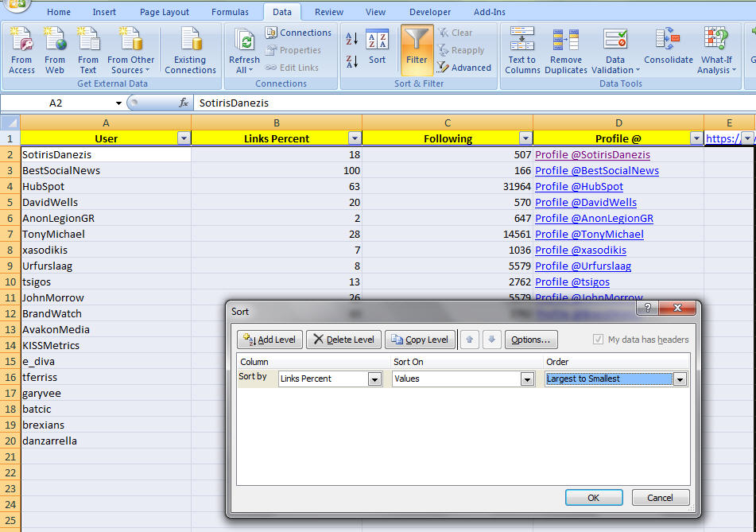Image resolution: width=756 pixels, height=532 pixels.
Task: Open Advanced filter options
Action: (x=463, y=68)
